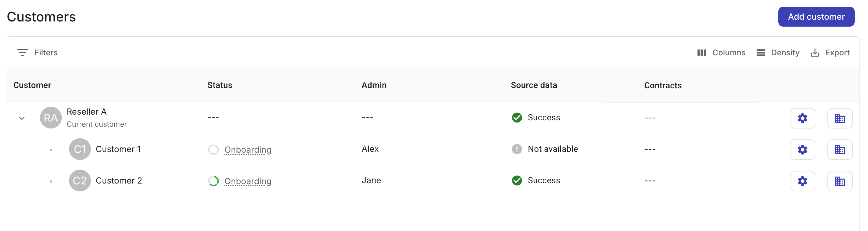Click the C1 avatar for Customer 1
Image resolution: width=868 pixels, height=231 pixels.
click(x=80, y=149)
